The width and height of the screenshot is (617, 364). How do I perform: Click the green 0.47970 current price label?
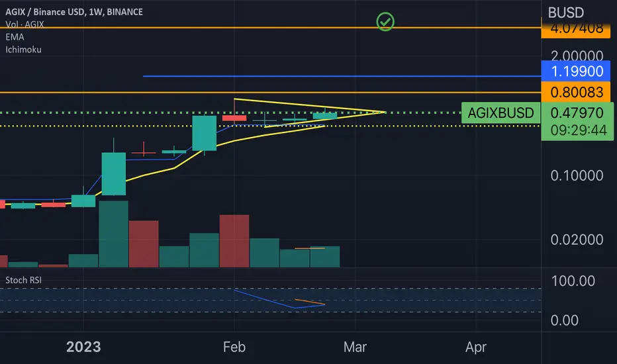click(577, 113)
